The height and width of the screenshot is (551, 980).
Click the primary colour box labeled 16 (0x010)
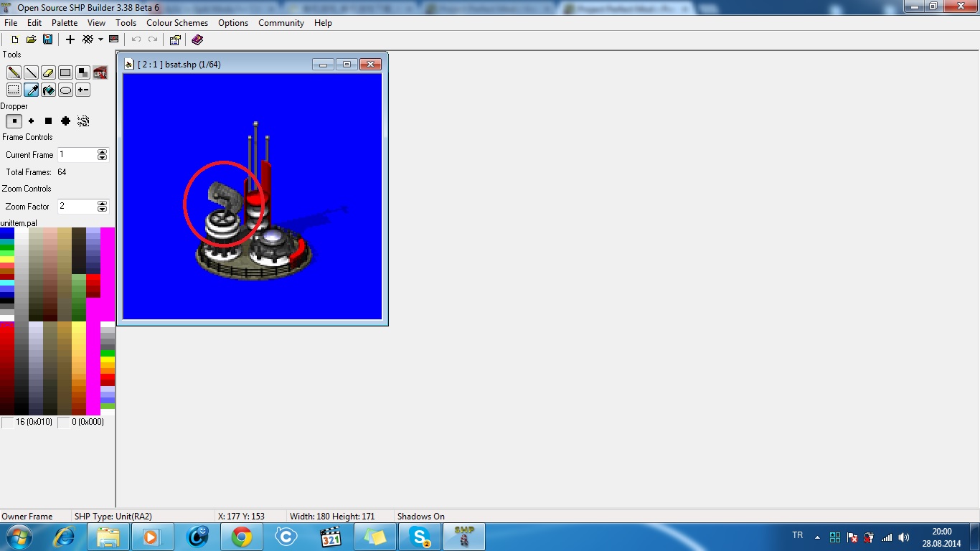[8, 423]
